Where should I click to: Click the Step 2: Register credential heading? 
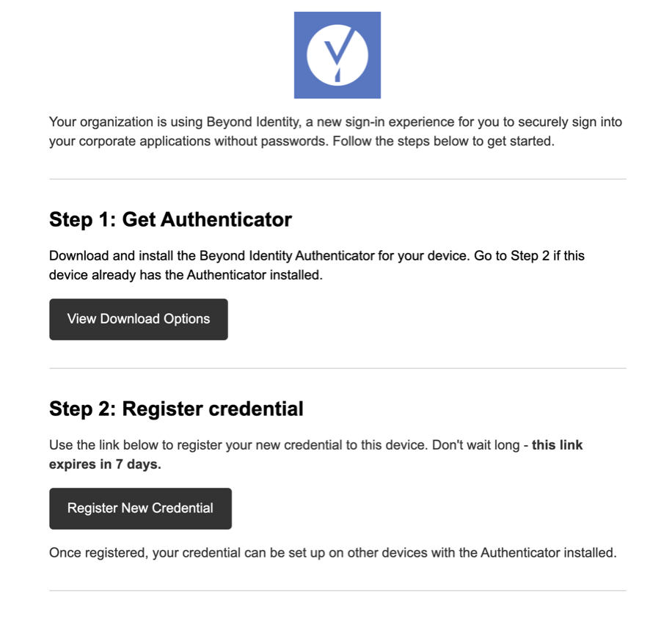(176, 409)
